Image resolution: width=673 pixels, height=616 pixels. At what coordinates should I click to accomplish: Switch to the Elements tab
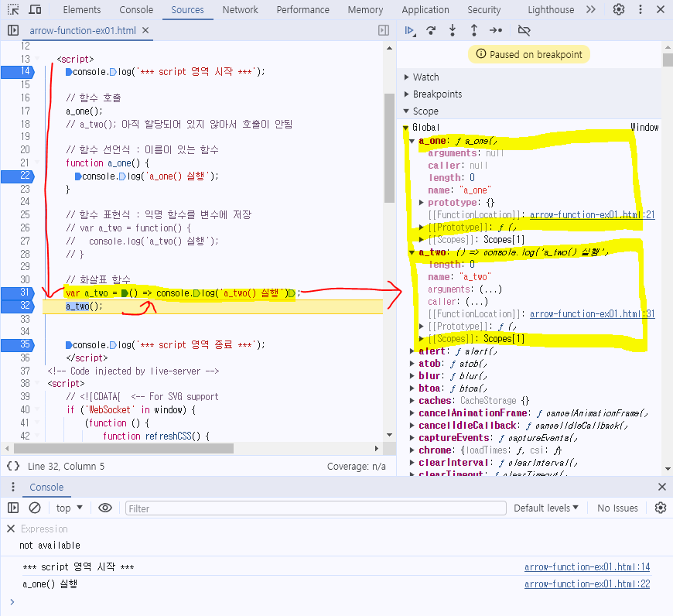tap(81, 9)
